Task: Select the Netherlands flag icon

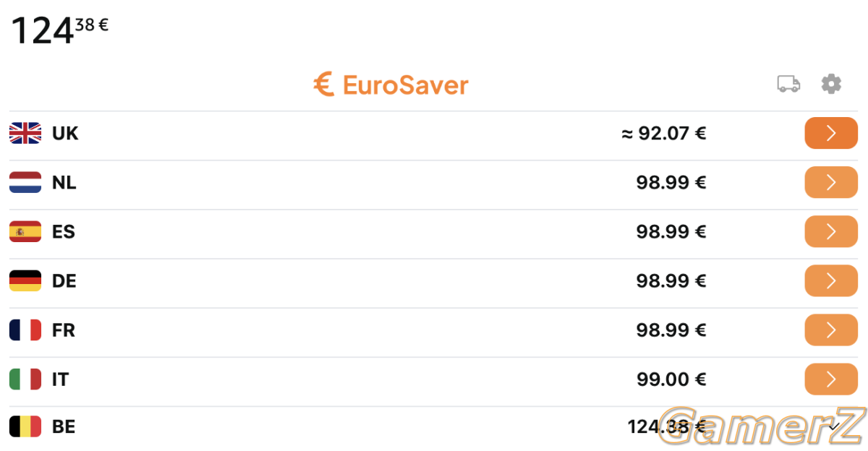Action: tap(25, 182)
